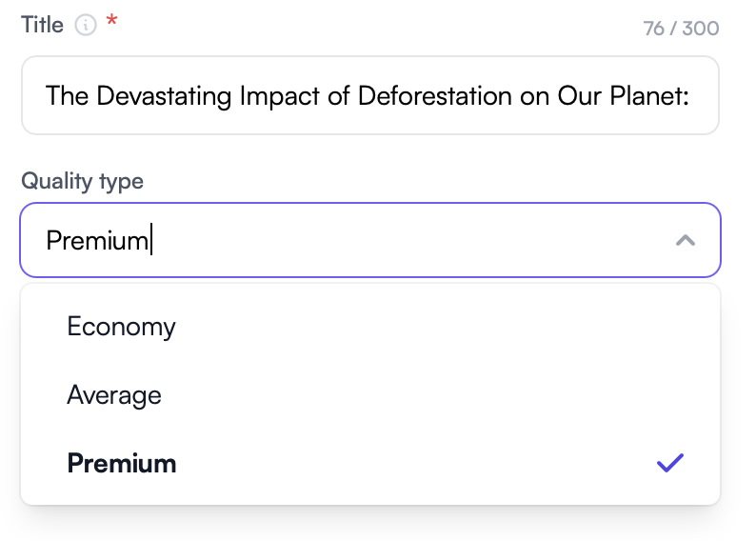
Task: Choose the Average quality option
Action: [114, 395]
